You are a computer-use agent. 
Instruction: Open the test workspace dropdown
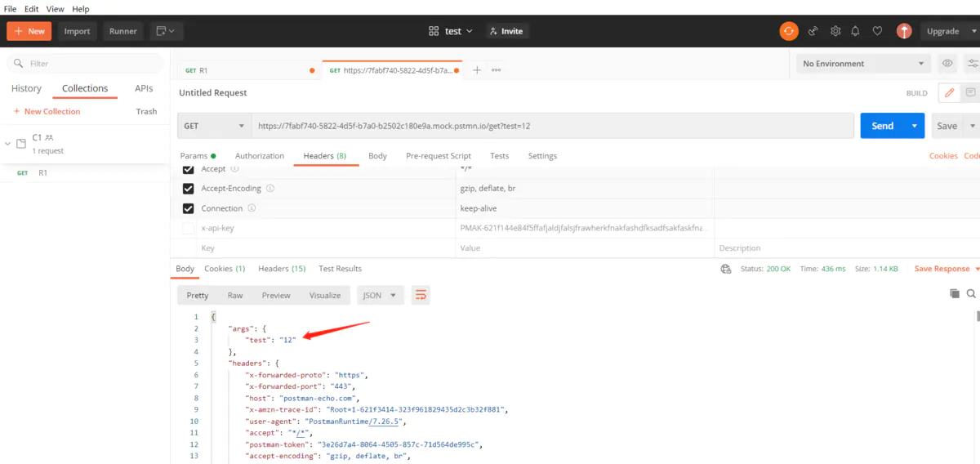tap(458, 31)
